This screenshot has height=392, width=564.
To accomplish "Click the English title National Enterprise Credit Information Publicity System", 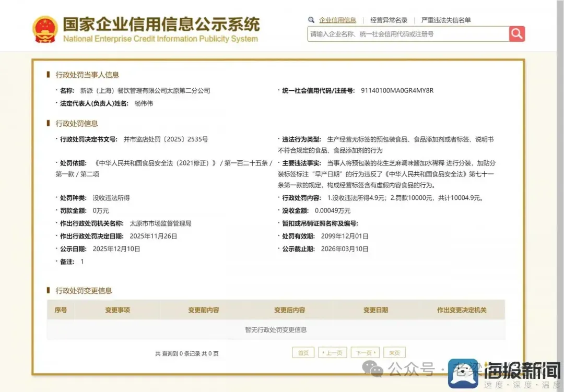I will pyautogui.click(x=160, y=39).
